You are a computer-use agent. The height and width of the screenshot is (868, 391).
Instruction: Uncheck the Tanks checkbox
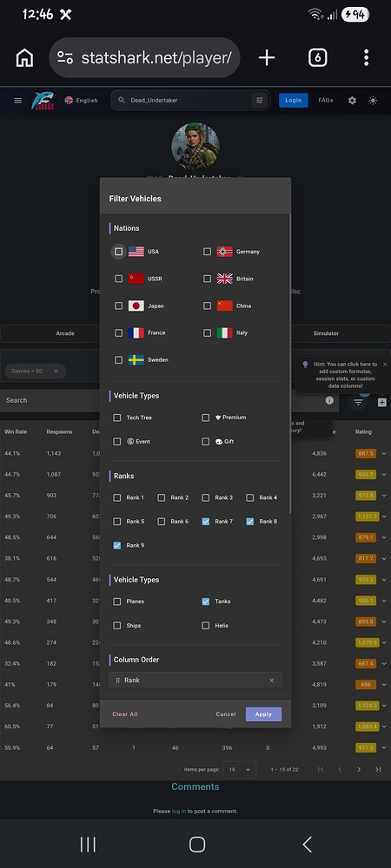point(205,602)
